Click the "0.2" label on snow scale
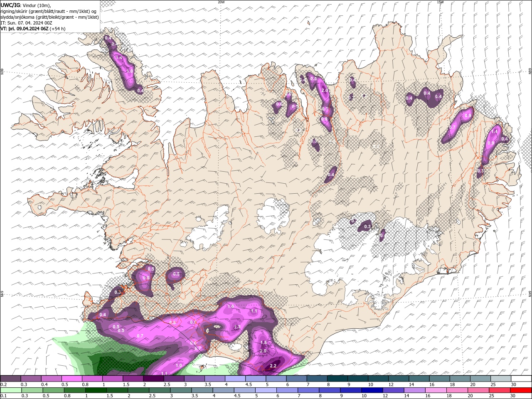The width and height of the screenshot is (532, 399). pyautogui.click(x=4, y=384)
